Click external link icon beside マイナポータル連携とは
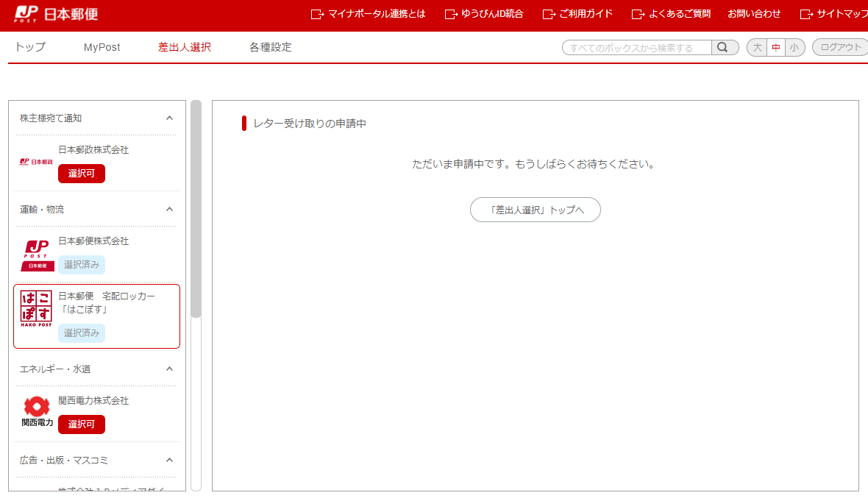The height and width of the screenshot is (501, 868). (x=317, y=15)
